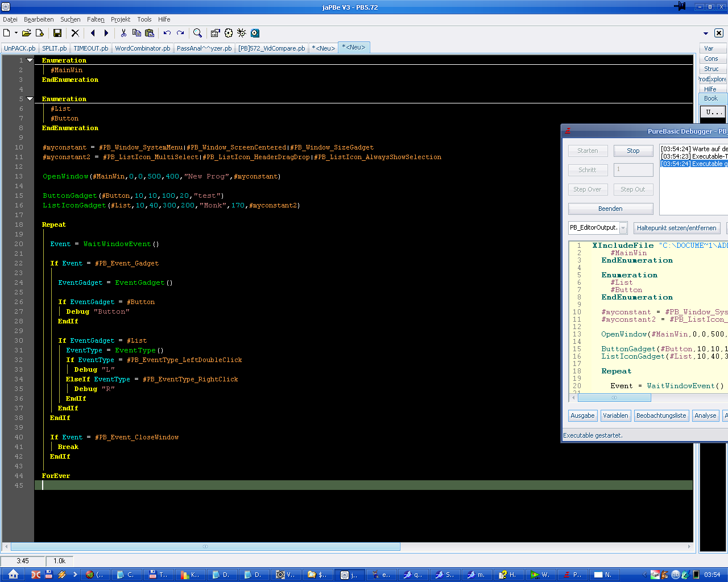Click the editor horizontal scrollbar
Screen dimensions: 728x582
point(205,547)
